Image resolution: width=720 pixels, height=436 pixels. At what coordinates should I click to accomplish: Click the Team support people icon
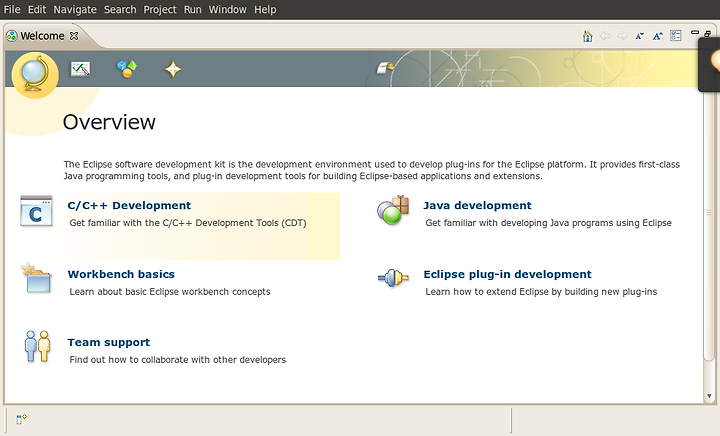(37, 347)
